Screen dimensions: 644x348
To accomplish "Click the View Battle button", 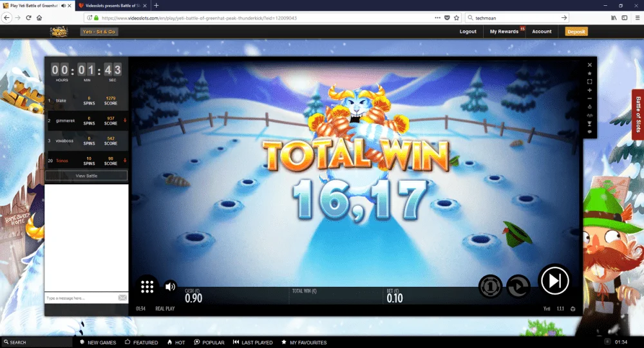I will tap(86, 176).
